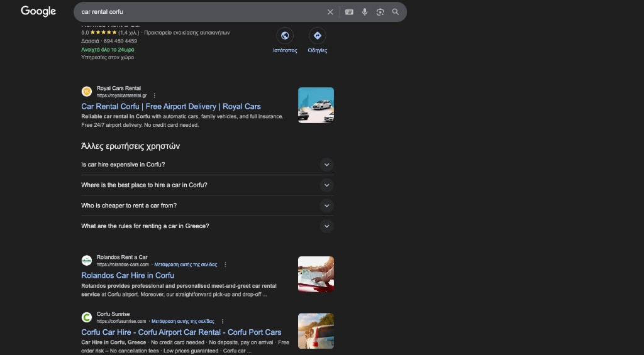Expand "Who is cheaper to rent a car from?"

click(x=326, y=205)
